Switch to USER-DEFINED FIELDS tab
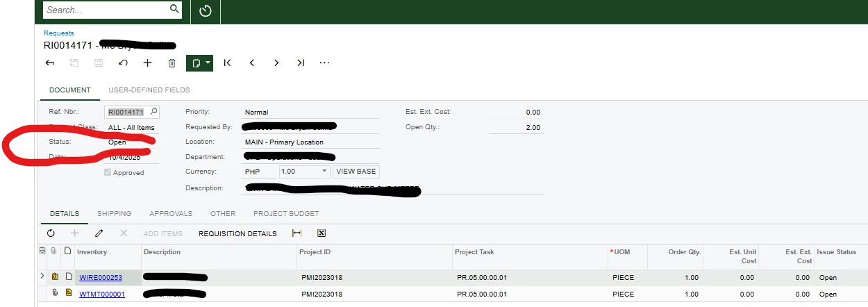This screenshot has height=307, width=868. pos(149,90)
